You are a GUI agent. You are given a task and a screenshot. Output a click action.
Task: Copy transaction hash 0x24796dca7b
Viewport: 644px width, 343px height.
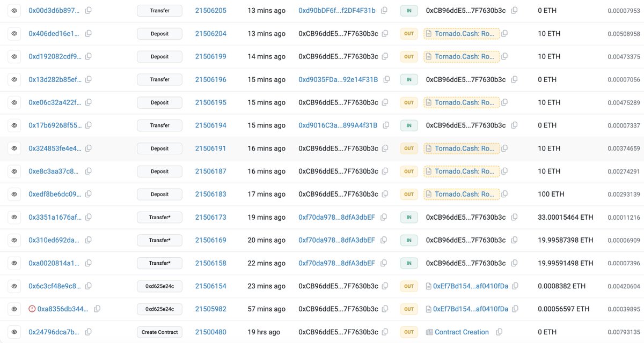pyautogui.click(x=89, y=332)
